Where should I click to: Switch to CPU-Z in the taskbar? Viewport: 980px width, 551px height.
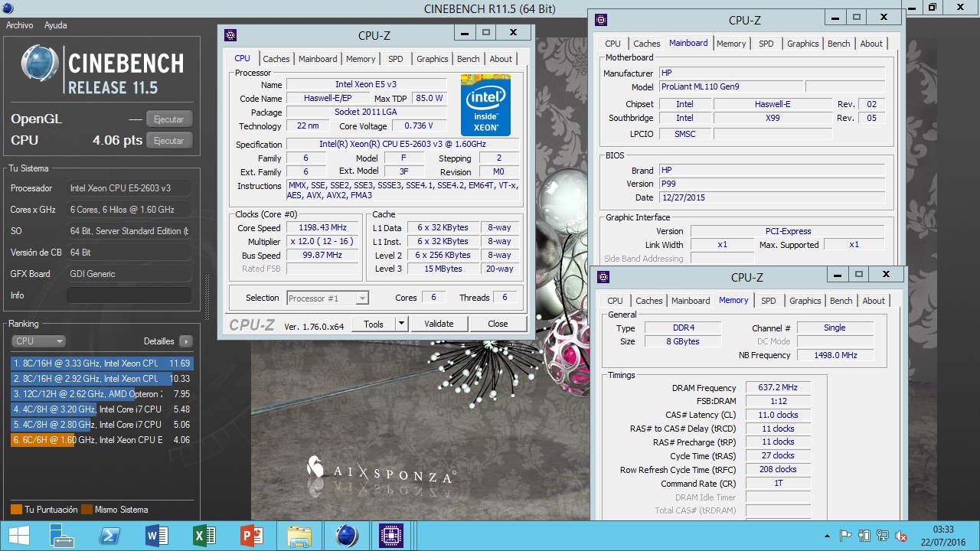(x=391, y=536)
